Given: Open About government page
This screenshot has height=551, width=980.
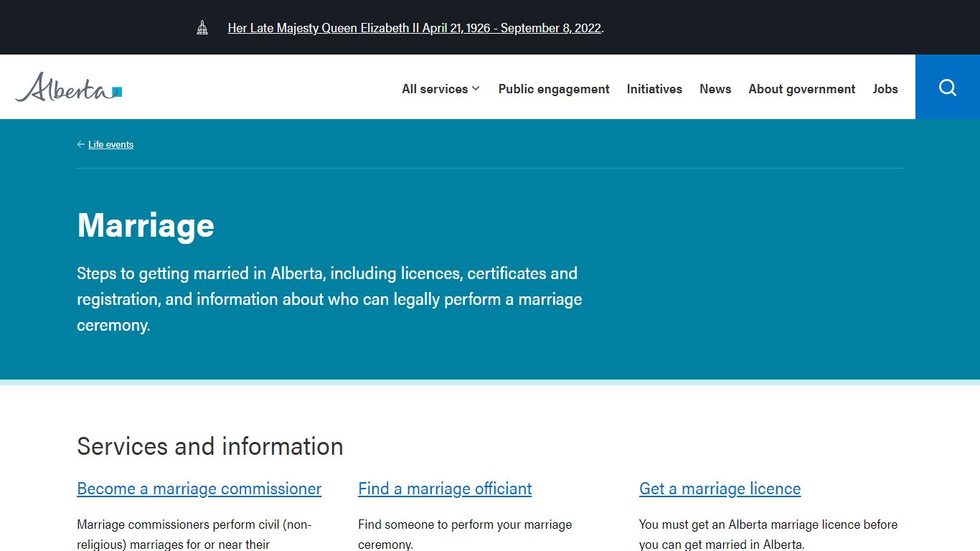Looking at the screenshot, I should click(x=802, y=89).
